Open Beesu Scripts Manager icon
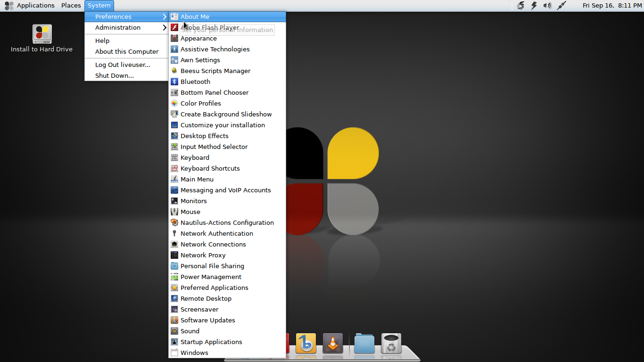This screenshot has height=362, width=644. [174, 71]
